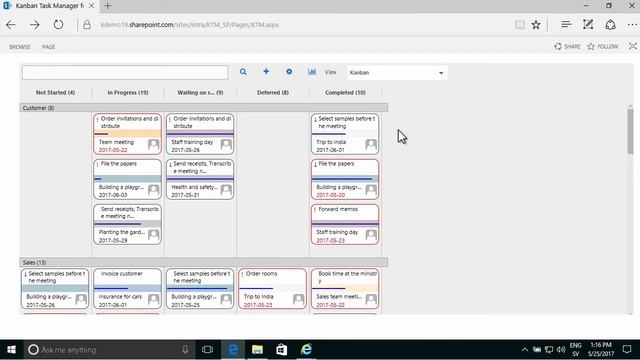Toggle the focus on content icon
The width and height of the screenshot is (640, 360).
click(x=633, y=46)
